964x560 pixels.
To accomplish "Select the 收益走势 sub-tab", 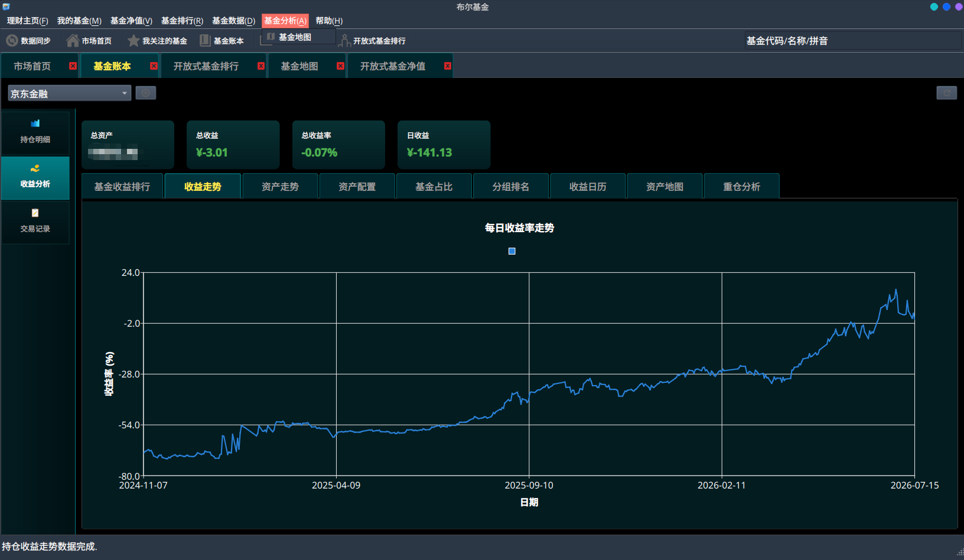I will (203, 187).
